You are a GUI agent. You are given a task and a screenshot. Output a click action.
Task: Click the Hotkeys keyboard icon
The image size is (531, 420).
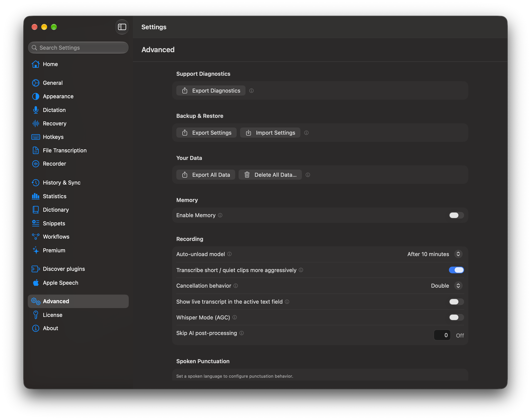36,137
